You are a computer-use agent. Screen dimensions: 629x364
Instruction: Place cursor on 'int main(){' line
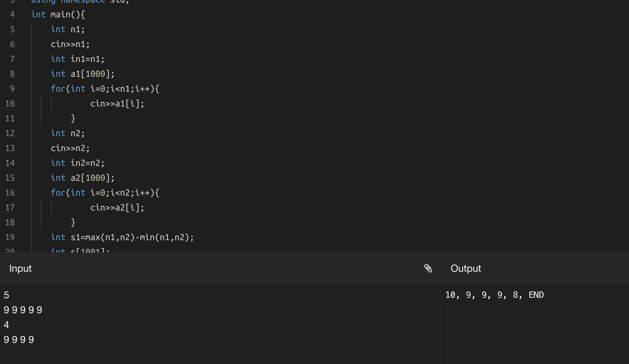pos(58,15)
